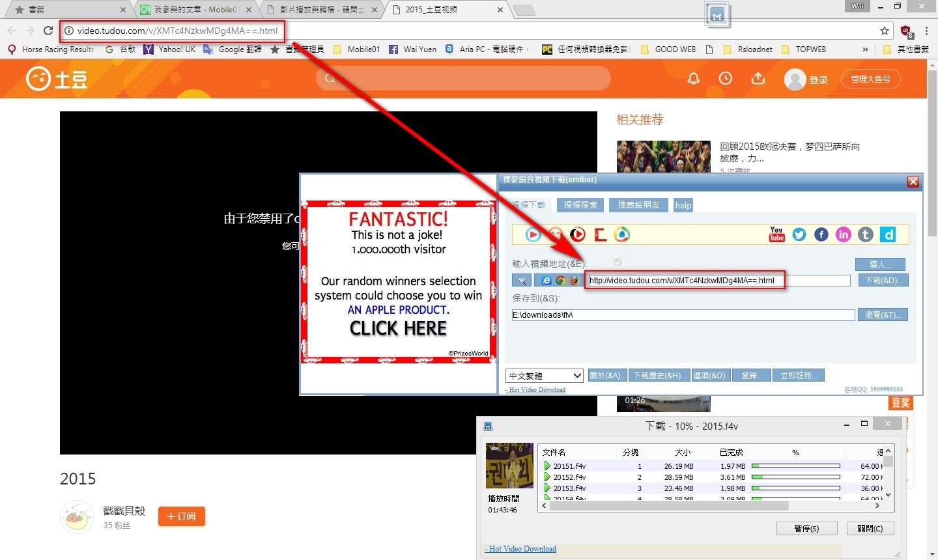Click the red bracket-shaped site icon
Screen dimensions: 938x560
(x=600, y=234)
